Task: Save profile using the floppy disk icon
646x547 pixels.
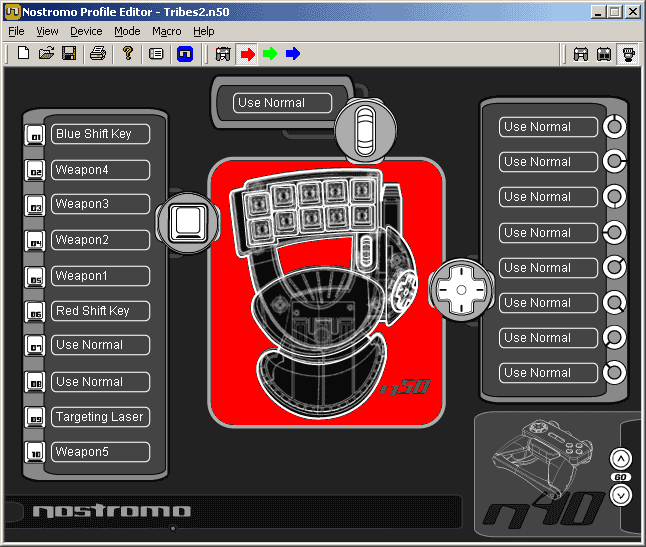Action: pos(69,54)
